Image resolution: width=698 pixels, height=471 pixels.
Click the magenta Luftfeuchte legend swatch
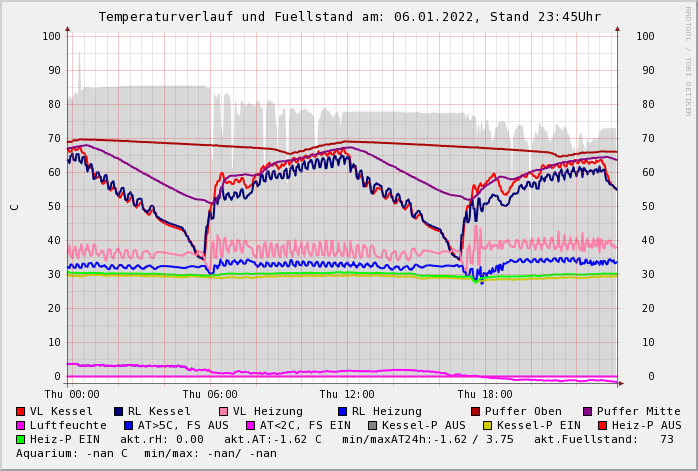pos(21,425)
